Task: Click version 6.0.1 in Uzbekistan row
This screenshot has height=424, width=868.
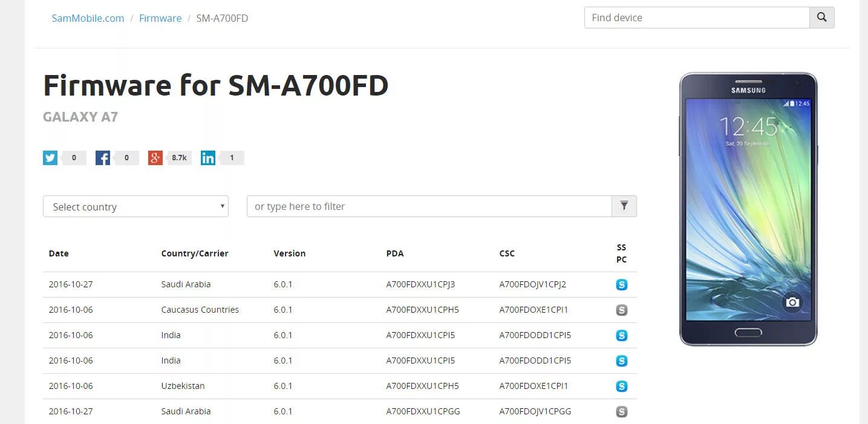Action: 283,386
